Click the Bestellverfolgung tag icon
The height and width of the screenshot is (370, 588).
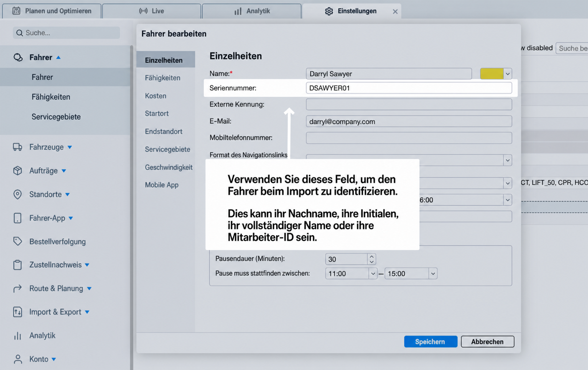pyautogui.click(x=17, y=241)
